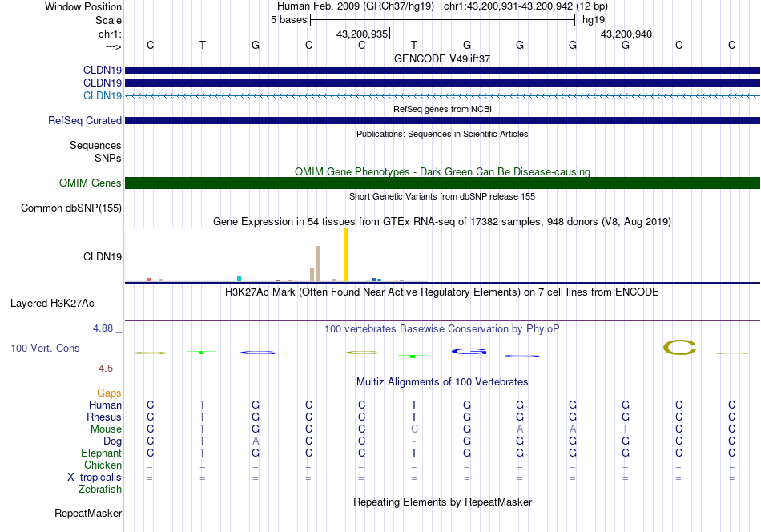This screenshot has width=761, height=532.
Task: Open Repeating Elements by RepeatMasker title
Action: [442, 502]
